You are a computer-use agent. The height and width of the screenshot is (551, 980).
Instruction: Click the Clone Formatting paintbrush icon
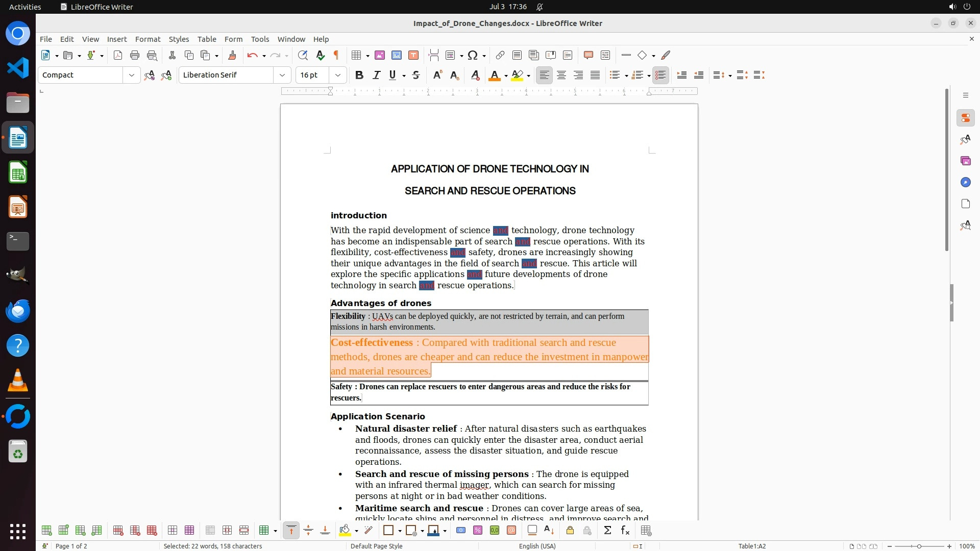[232, 56]
